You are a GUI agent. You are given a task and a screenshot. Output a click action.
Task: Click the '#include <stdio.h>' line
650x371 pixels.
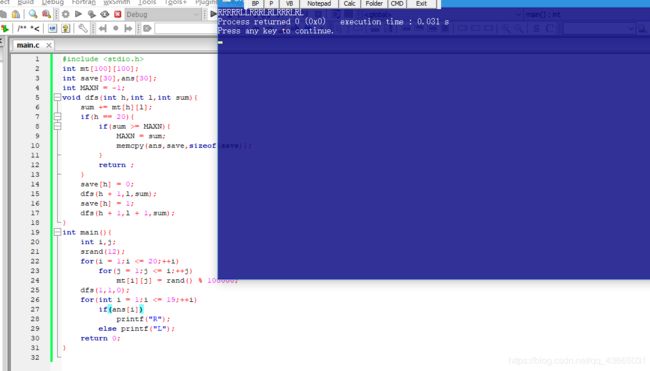tap(103, 59)
